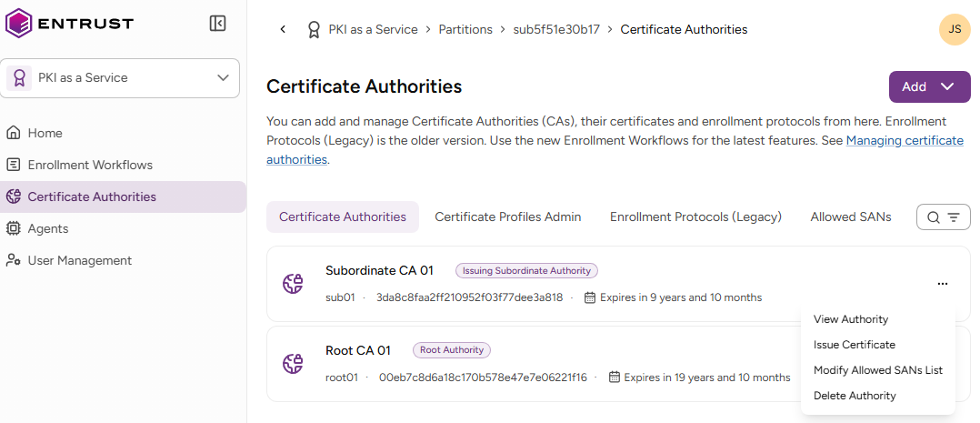The height and width of the screenshot is (423, 980).
Task: Open the Allowed SANs tab
Action: pyautogui.click(x=851, y=217)
